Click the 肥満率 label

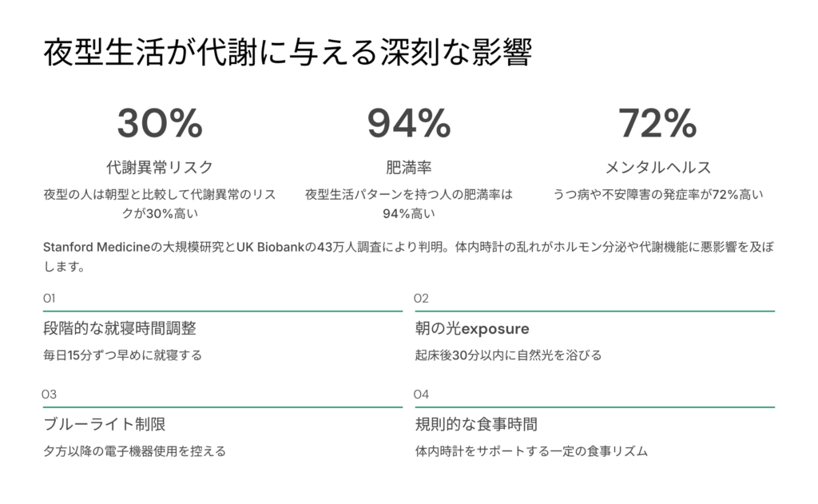[409, 167]
